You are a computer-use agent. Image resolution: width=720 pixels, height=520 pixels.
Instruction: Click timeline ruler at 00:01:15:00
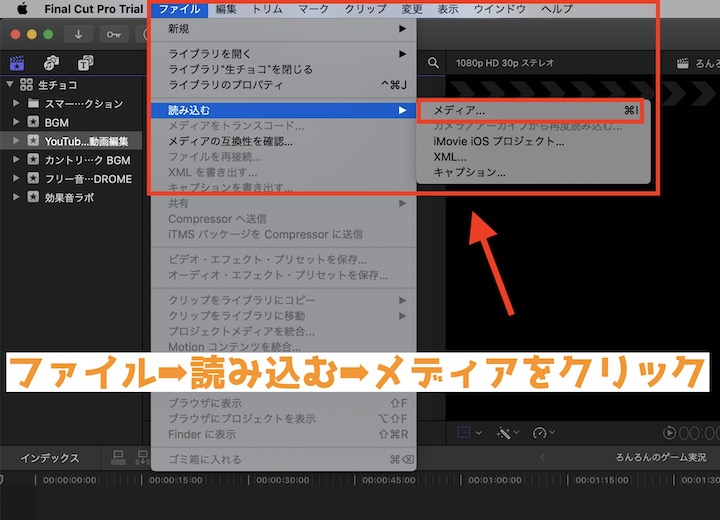602,480
